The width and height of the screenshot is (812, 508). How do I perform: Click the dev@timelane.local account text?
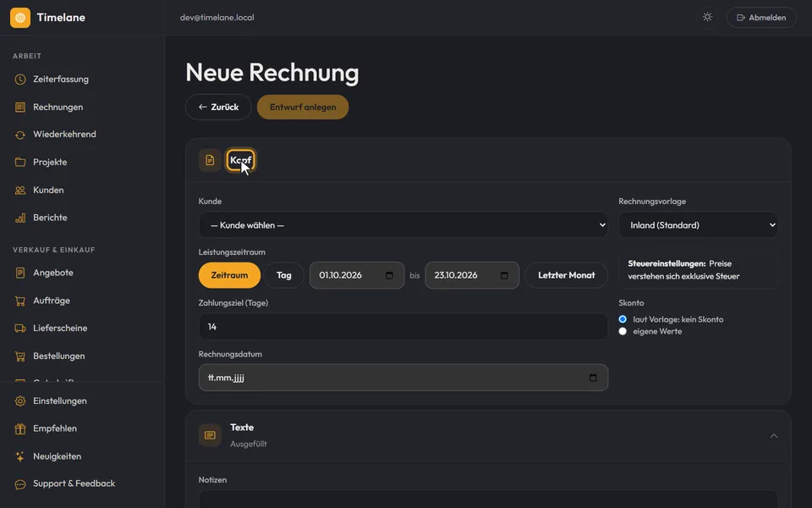[217, 18]
